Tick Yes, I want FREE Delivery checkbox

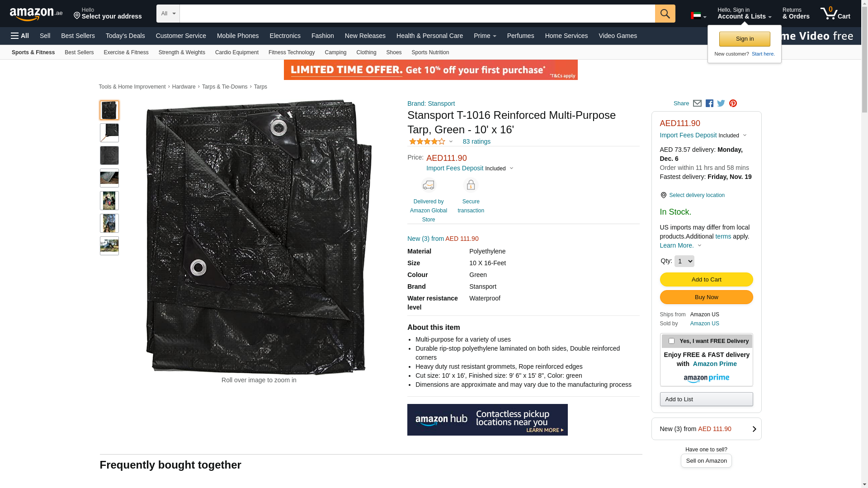pyautogui.click(x=671, y=341)
